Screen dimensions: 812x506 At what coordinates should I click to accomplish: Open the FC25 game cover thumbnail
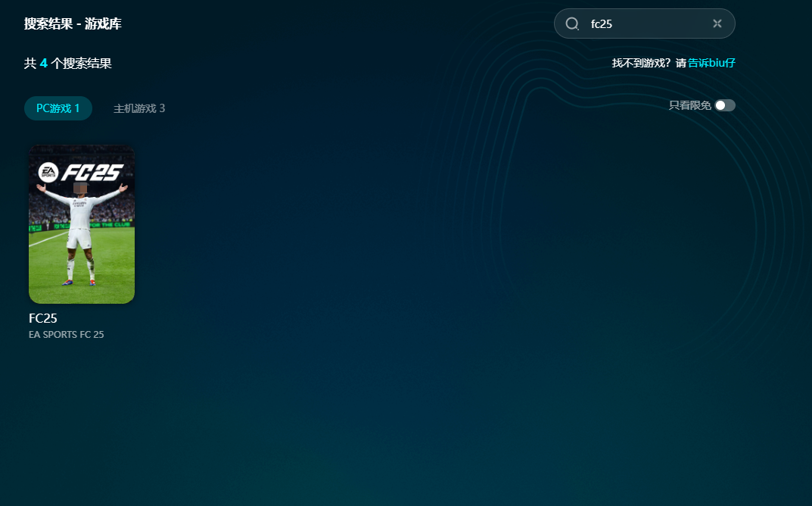pyautogui.click(x=82, y=224)
